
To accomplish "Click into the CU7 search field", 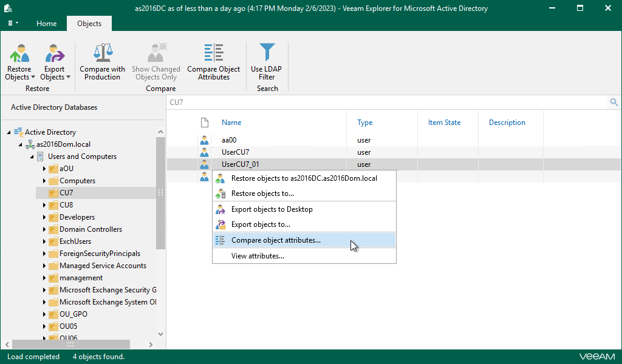I will 364,103.
